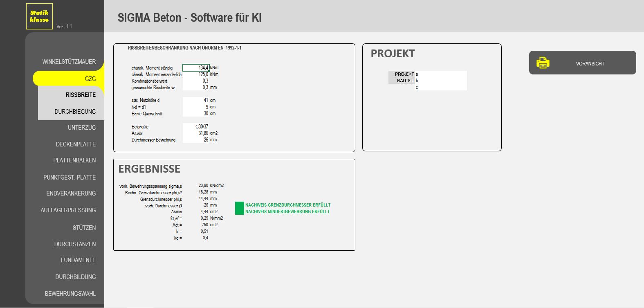Select the charak. Moment veränderlich value field
This screenshot has height=308, width=644.
196,74
